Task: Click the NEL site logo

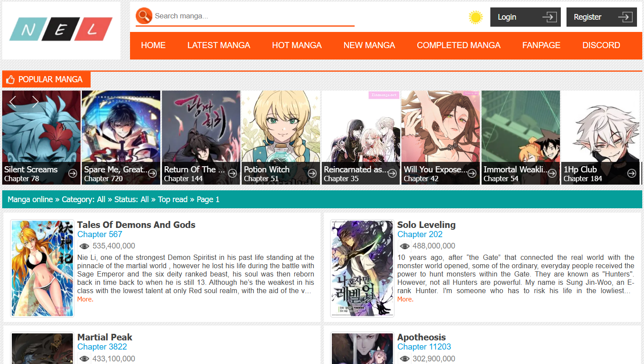Action: (x=61, y=29)
